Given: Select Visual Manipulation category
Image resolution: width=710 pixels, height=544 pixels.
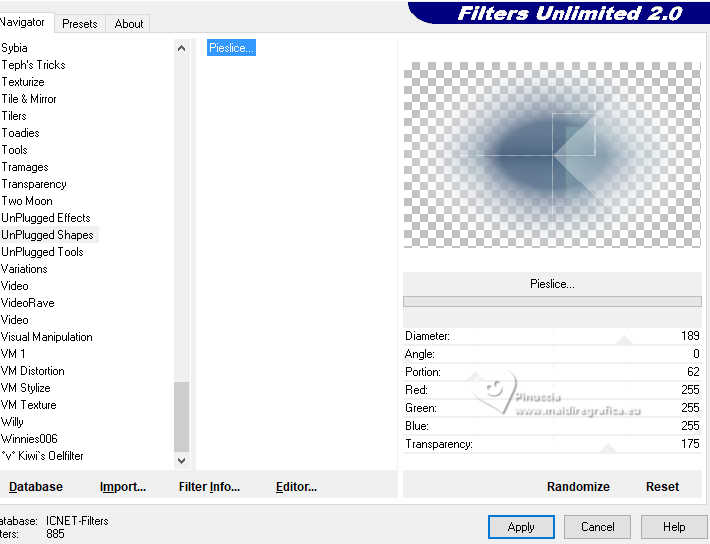Looking at the screenshot, I should [47, 337].
